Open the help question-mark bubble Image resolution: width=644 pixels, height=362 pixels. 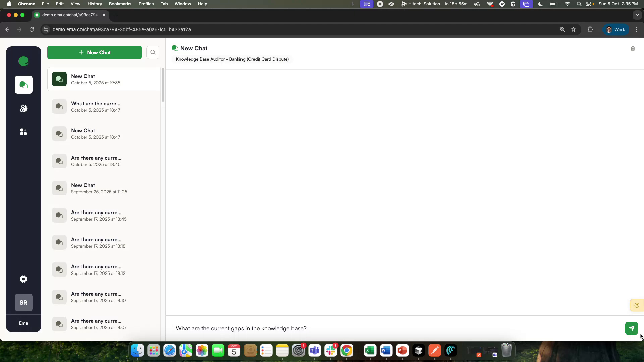click(637, 305)
